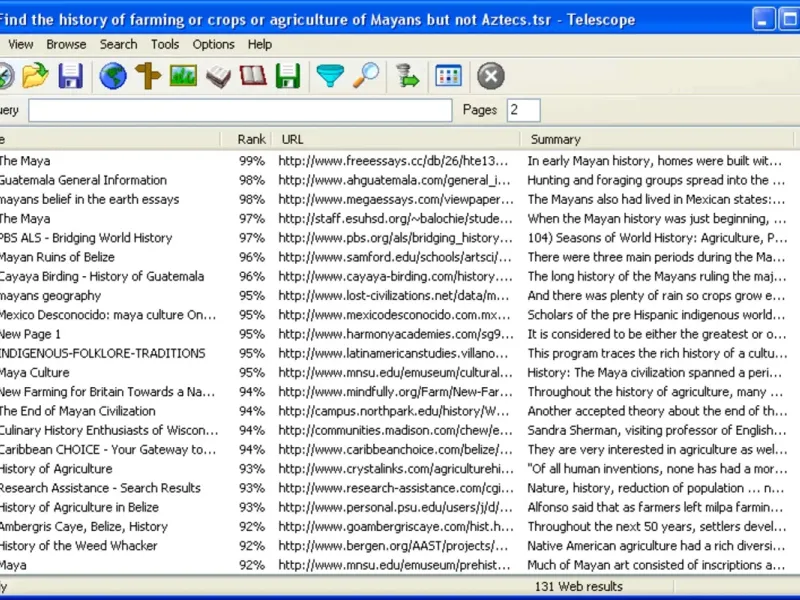The image size is (800, 600).
Task: Click the colored grid columns icon
Action: point(448,76)
